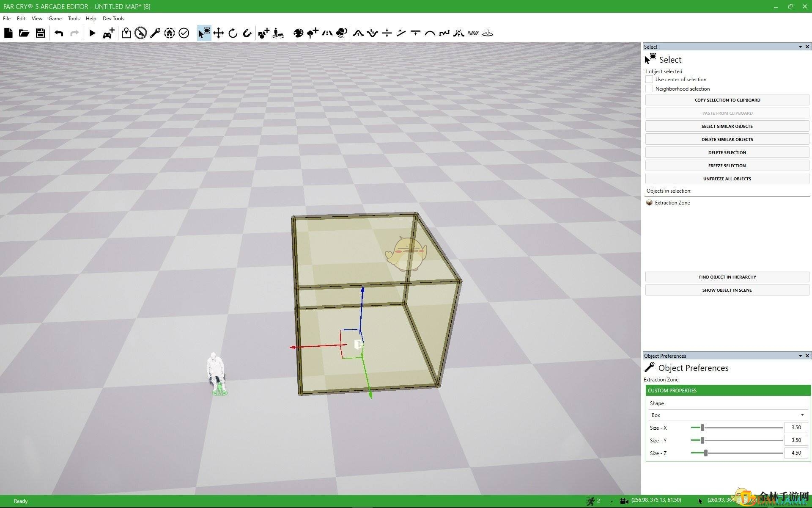Click the add objects shapes icon
The height and width of the screenshot is (508, 812).
tap(263, 33)
